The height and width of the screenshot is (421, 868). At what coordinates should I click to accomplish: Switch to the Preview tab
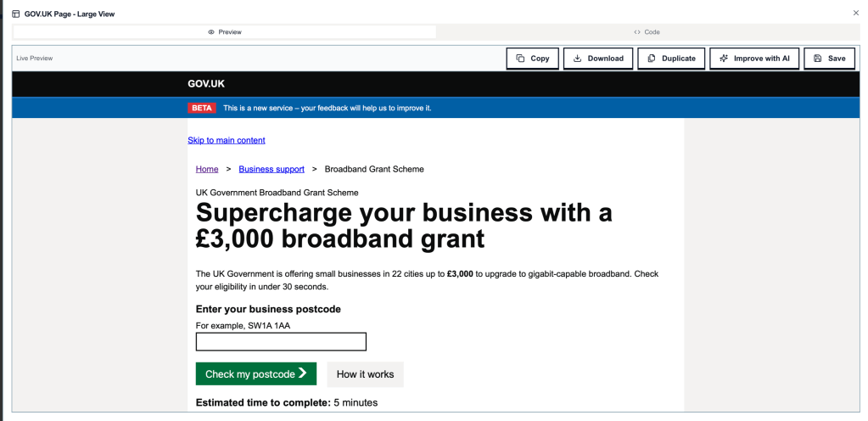coord(225,32)
